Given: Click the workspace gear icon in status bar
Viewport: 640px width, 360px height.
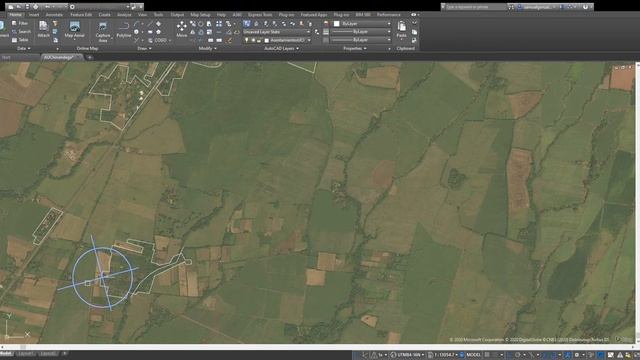Looking at the screenshot, I should pos(576,355).
